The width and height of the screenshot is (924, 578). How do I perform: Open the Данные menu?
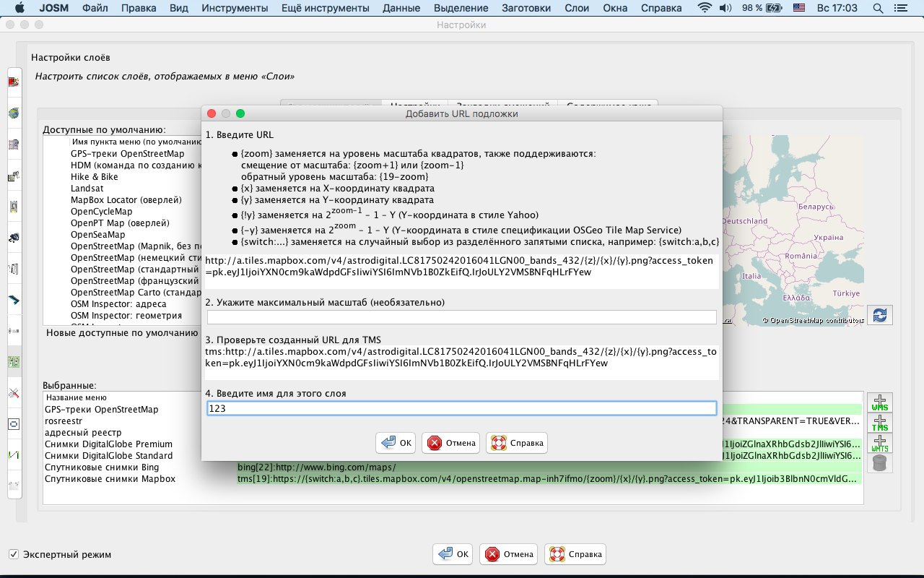pyautogui.click(x=401, y=8)
